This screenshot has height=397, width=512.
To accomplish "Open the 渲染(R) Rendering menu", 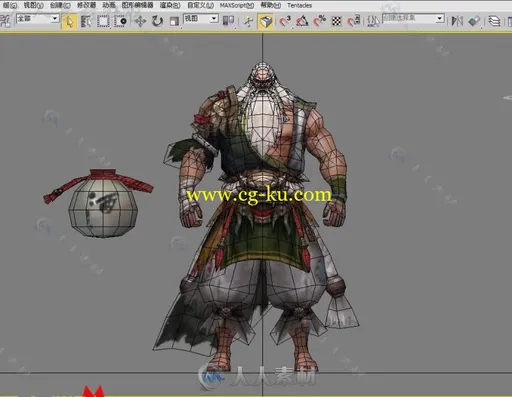I will pyautogui.click(x=170, y=5).
